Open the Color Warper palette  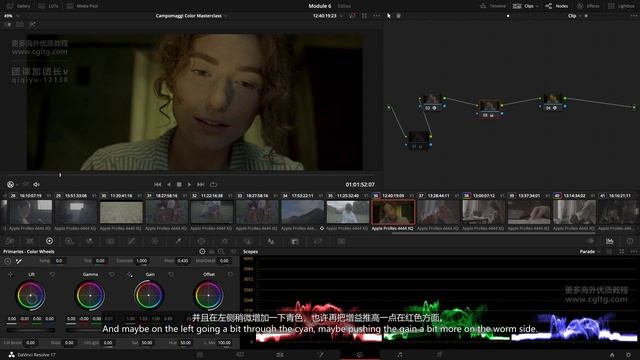click(155, 241)
